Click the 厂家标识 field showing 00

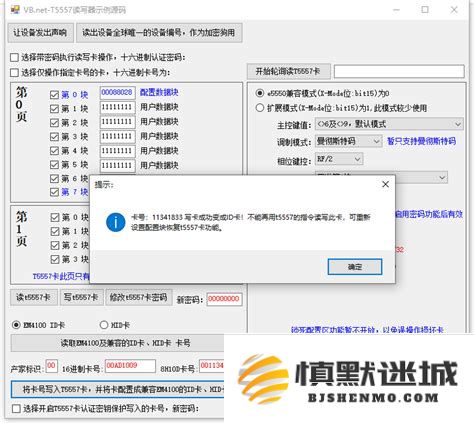(x=51, y=366)
